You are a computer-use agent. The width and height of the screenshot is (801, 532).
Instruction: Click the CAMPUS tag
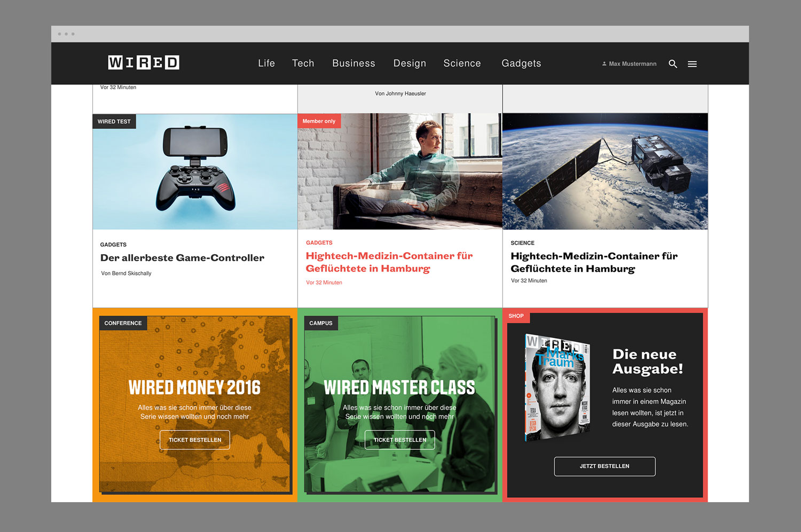[x=321, y=323]
